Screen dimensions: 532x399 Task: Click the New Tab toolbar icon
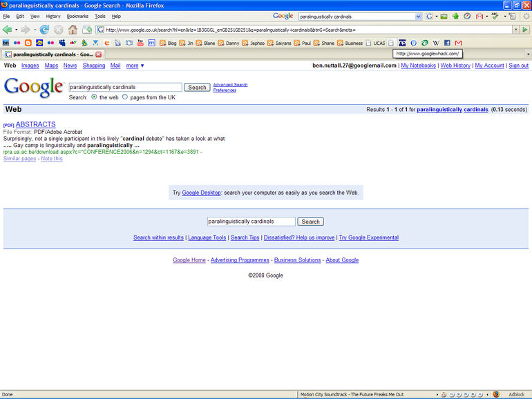(x=87, y=30)
